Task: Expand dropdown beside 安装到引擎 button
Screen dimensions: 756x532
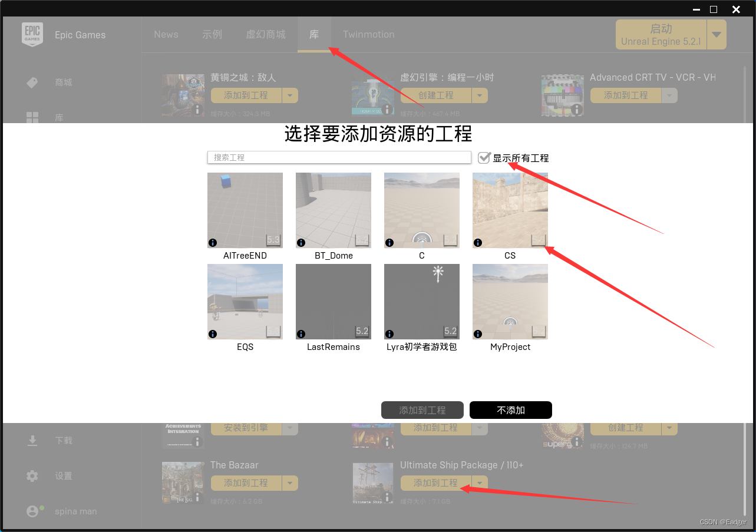Action: (x=290, y=428)
